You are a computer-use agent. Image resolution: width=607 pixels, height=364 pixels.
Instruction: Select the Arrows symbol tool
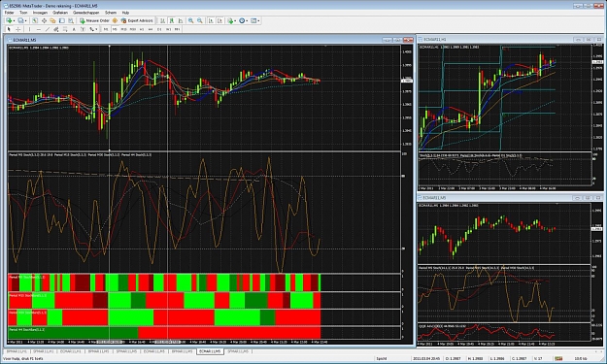[91, 29]
